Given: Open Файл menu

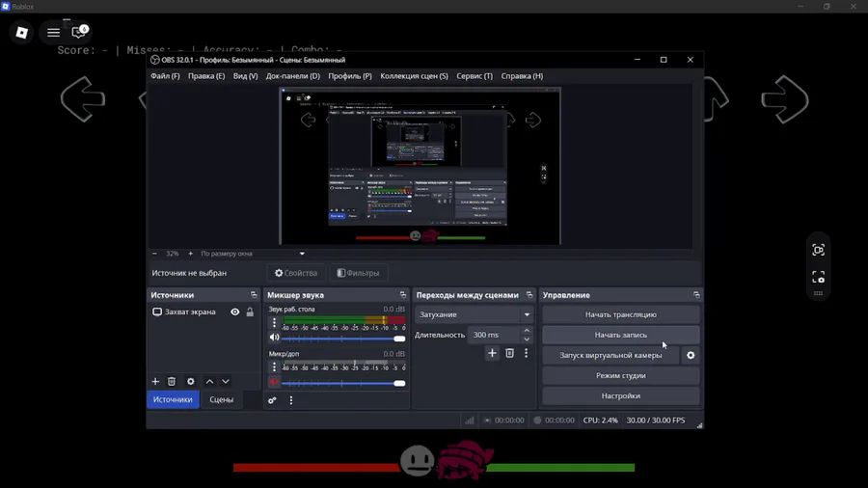Looking at the screenshot, I should point(165,76).
